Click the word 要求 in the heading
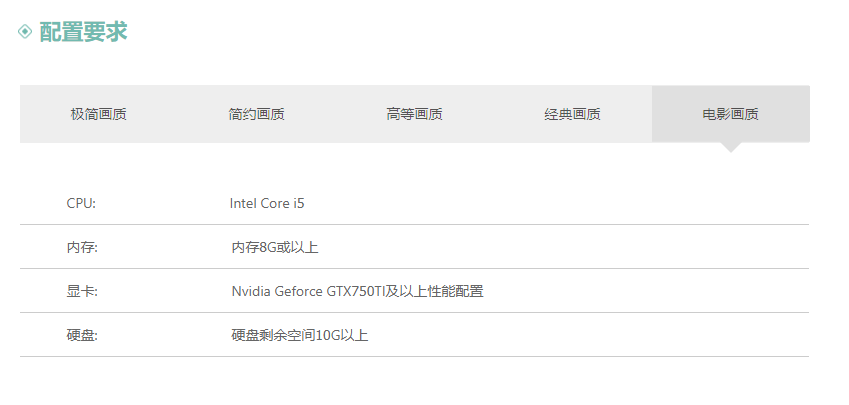The image size is (849, 405). pos(106,32)
